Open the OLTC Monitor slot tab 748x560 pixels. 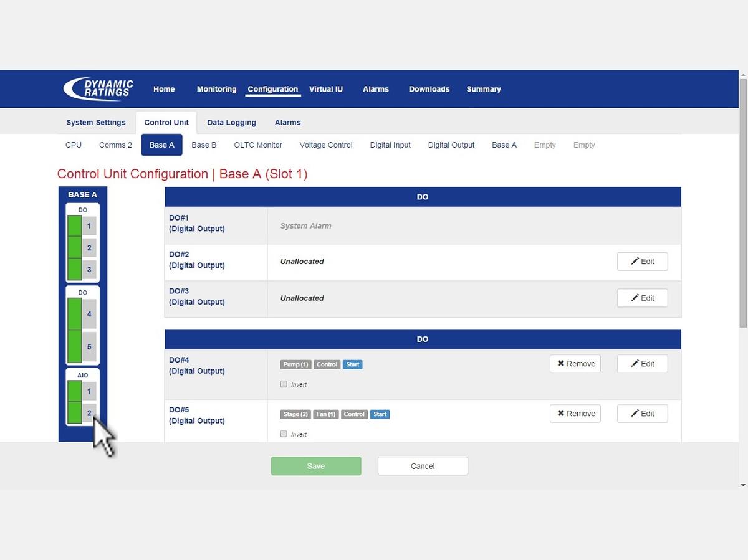(x=258, y=145)
